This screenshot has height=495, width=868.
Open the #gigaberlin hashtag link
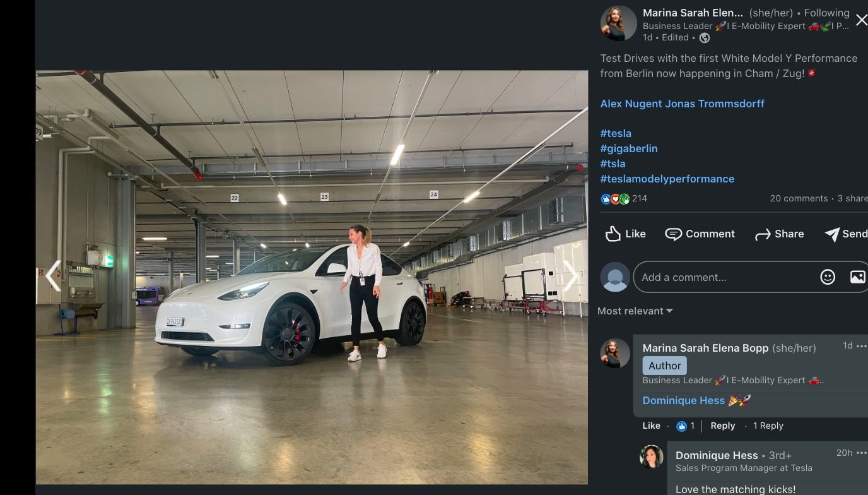click(629, 148)
